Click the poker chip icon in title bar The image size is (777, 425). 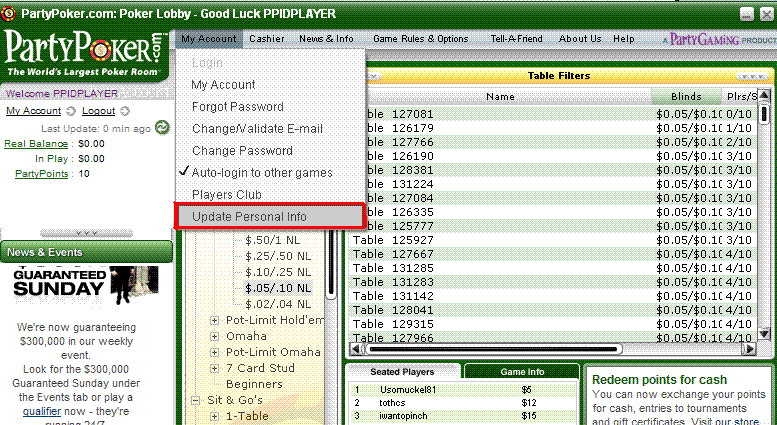coord(8,14)
